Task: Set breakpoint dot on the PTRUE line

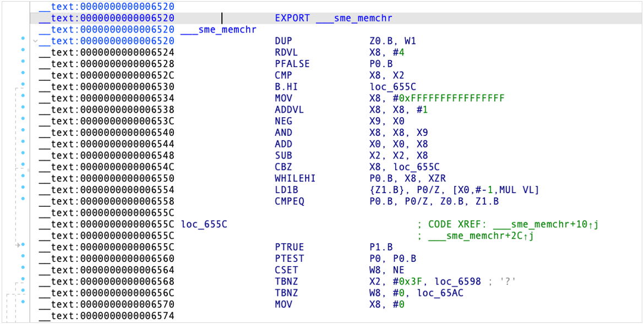Action: pos(23,244)
